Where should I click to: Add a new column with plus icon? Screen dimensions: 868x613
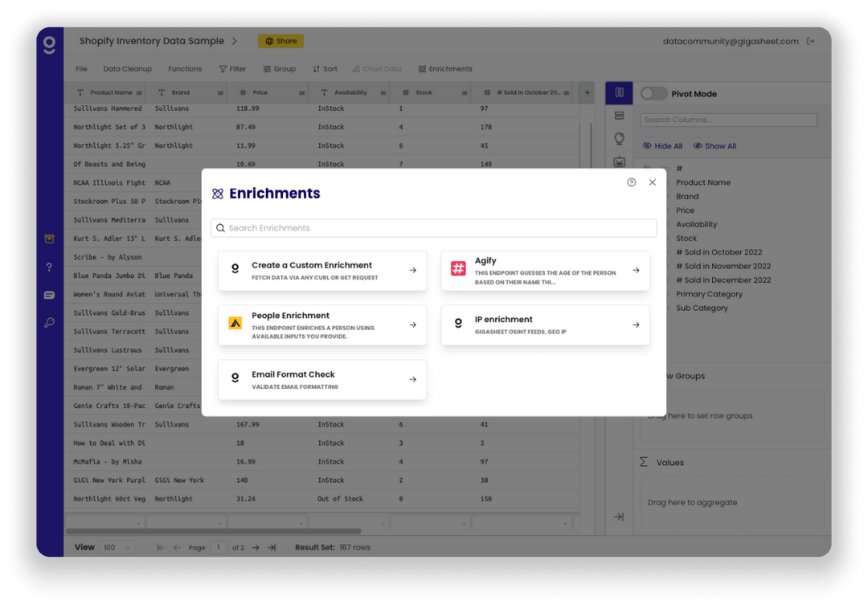588,92
